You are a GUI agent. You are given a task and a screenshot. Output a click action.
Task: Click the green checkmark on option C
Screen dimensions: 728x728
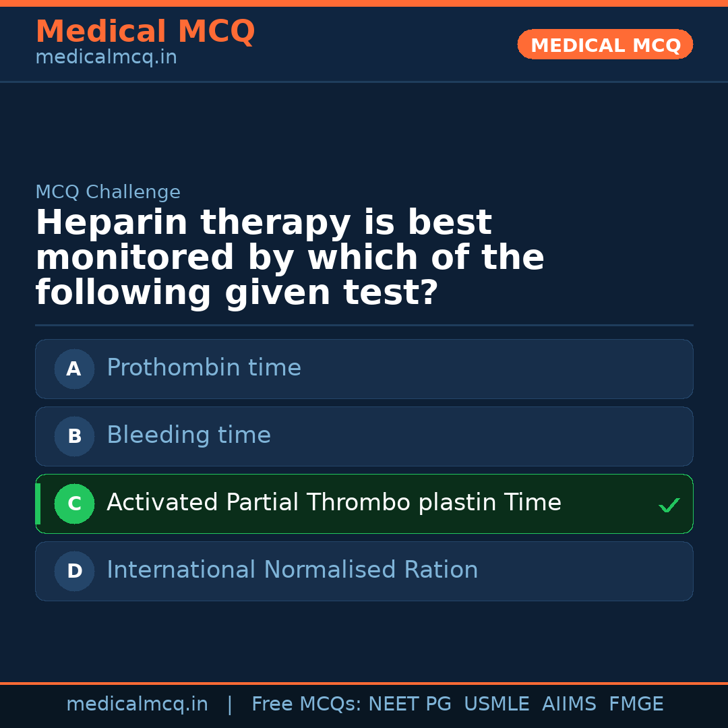(669, 505)
